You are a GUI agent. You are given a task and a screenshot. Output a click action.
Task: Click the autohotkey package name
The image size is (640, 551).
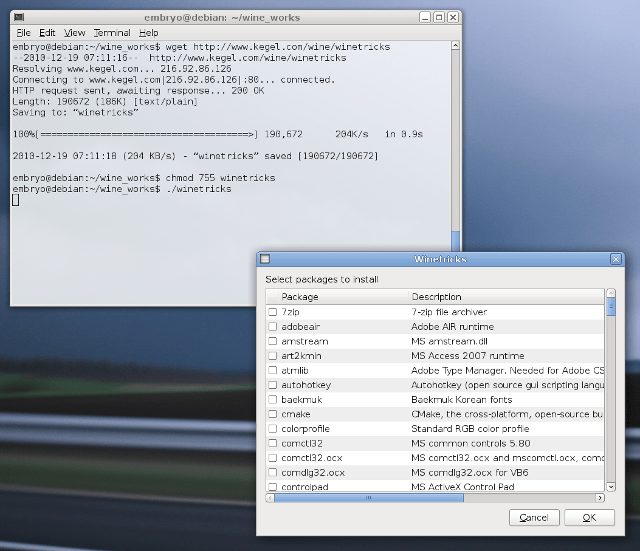coord(306,385)
